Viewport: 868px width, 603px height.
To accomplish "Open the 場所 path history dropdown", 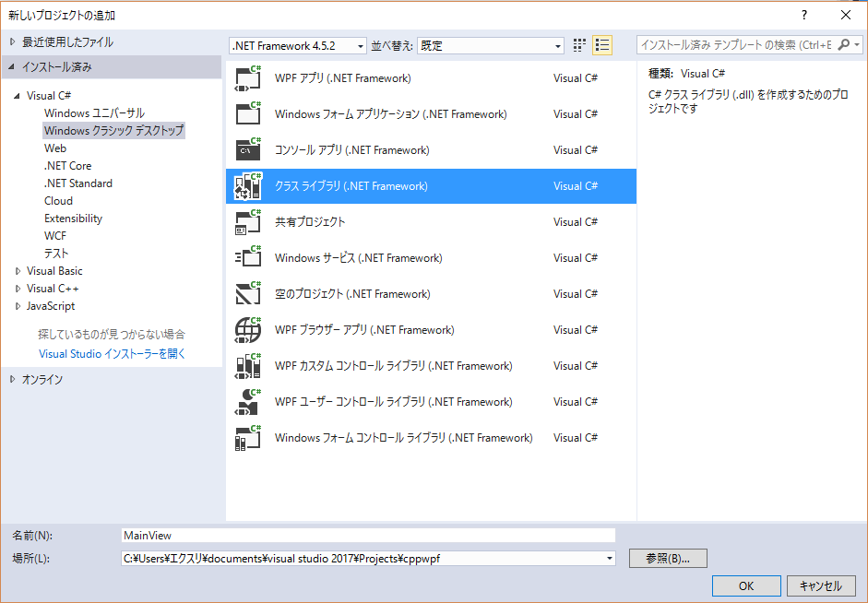I will 609,558.
